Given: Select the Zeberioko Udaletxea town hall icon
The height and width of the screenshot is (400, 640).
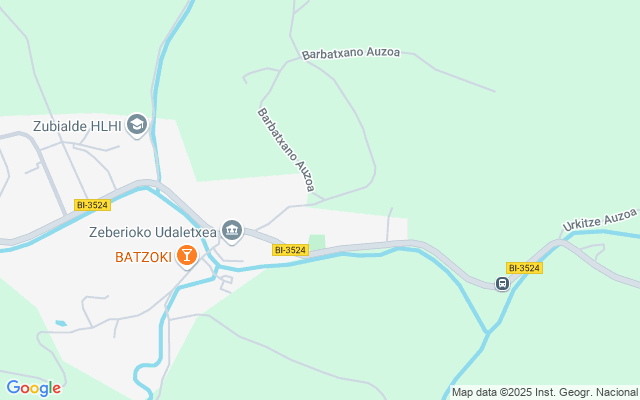Looking at the screenshot, I should 232,231.
